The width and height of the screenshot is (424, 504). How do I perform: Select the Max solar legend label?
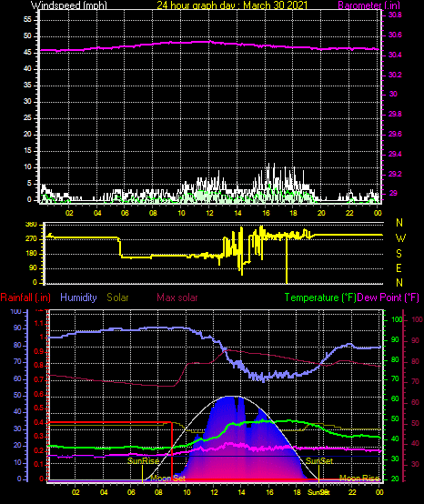177,297
